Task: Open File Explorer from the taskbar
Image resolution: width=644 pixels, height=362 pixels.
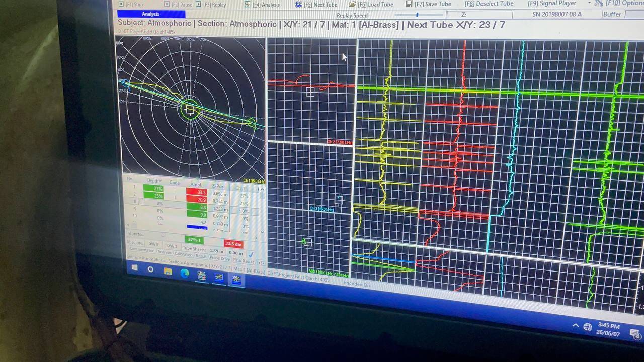Action: [168, 271]
